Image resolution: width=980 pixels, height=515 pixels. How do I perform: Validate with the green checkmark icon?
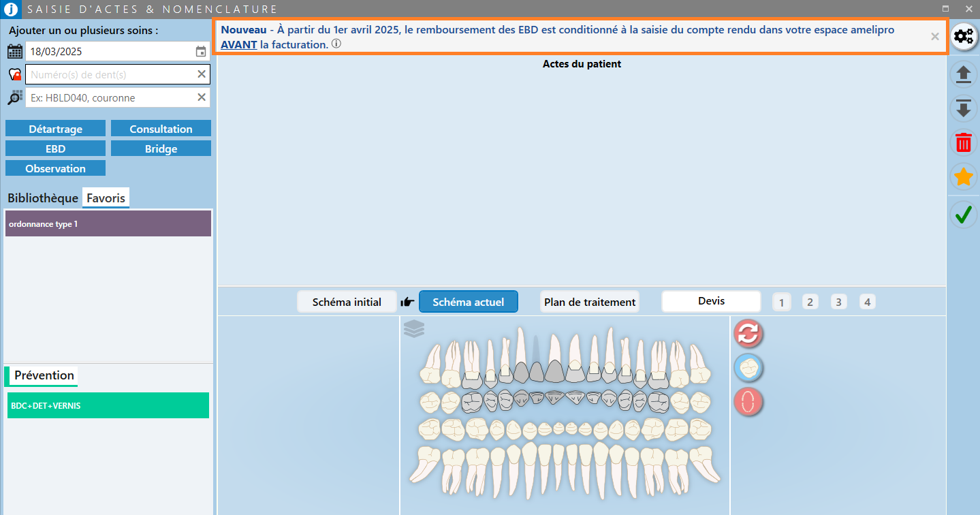(x=963, y=215)
